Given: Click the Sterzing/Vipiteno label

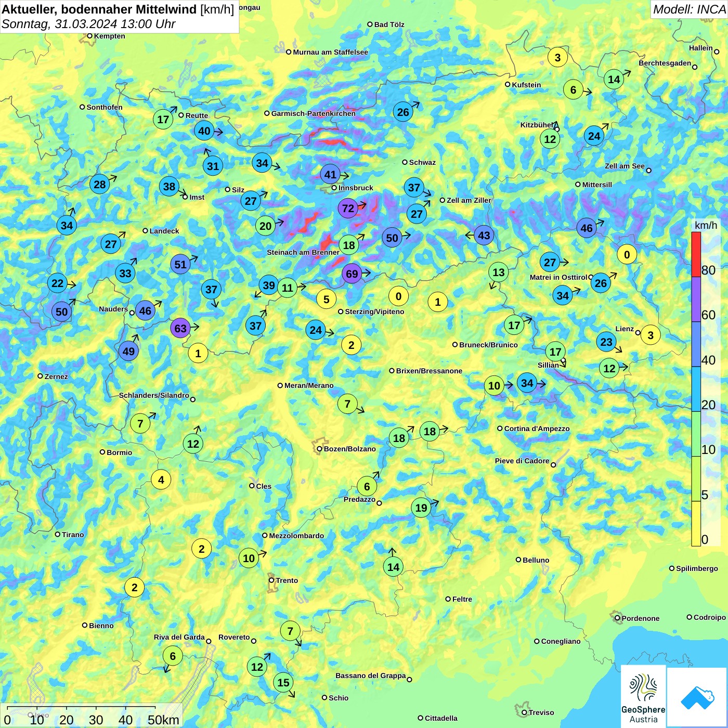Looking at the screenshot, I should [374, 311].
